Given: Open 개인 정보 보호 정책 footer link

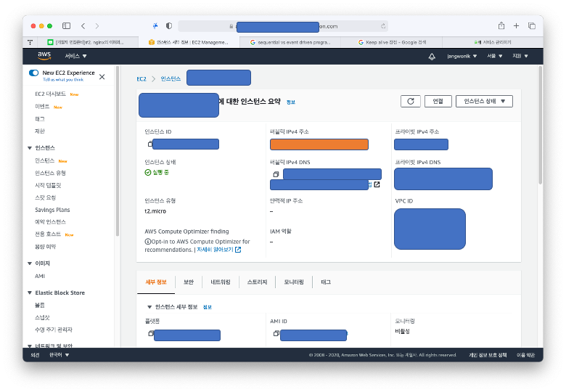Looking at the screenshot, I should (488, 355).
